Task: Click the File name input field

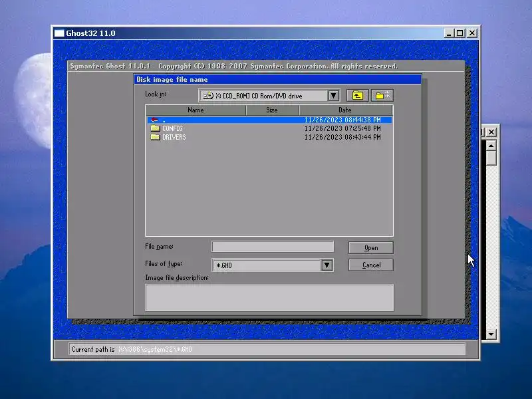Action: point(273,247)
